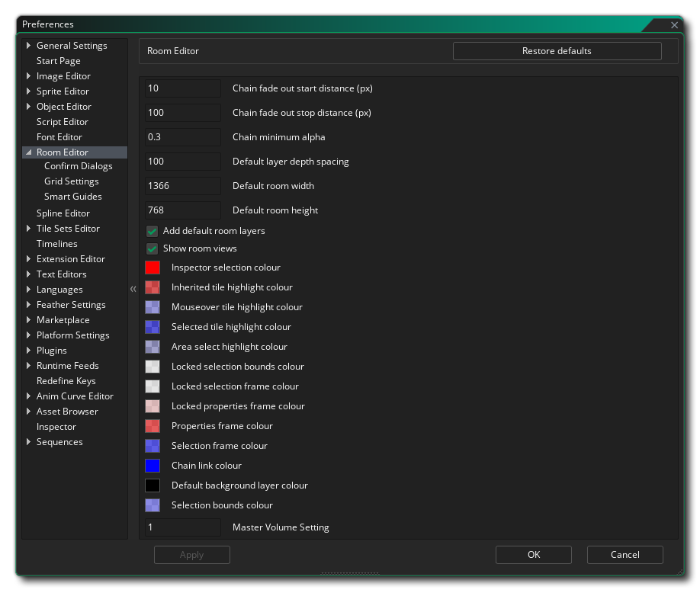Cancel the Preferences dialog
Screen dimensions: 700x596
point(625,555)
